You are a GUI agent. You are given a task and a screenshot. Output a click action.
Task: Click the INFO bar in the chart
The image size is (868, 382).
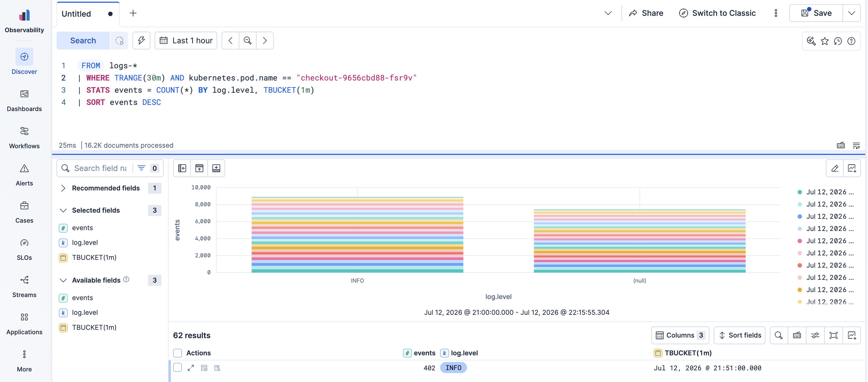(x=357, y=235)
